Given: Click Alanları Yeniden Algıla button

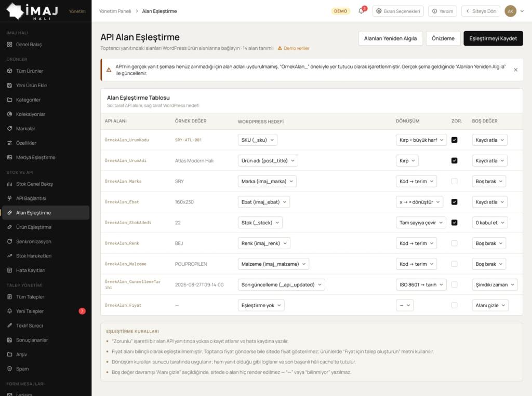Looking at the screenshot, I should click(390, 38).
